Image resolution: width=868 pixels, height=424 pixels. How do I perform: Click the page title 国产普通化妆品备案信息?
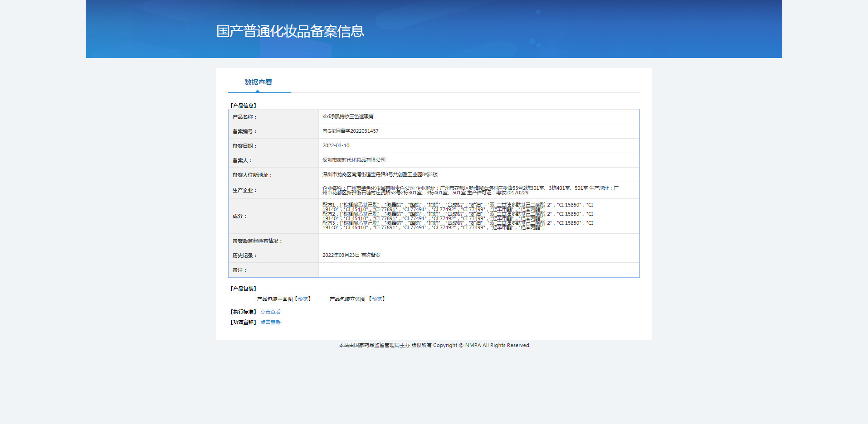point(290,31)
